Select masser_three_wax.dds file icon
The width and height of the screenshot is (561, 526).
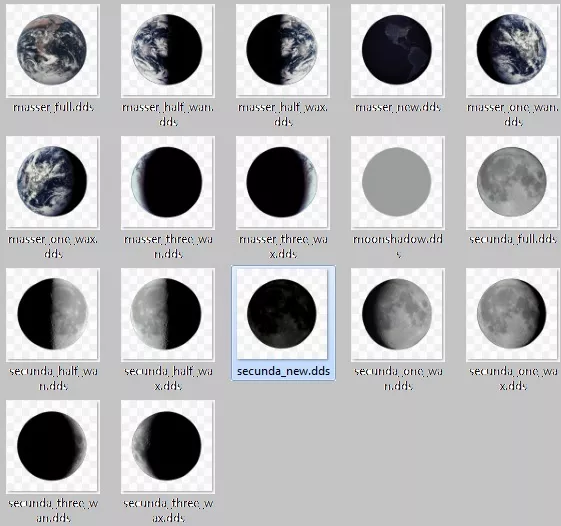(x=283, y=182)
